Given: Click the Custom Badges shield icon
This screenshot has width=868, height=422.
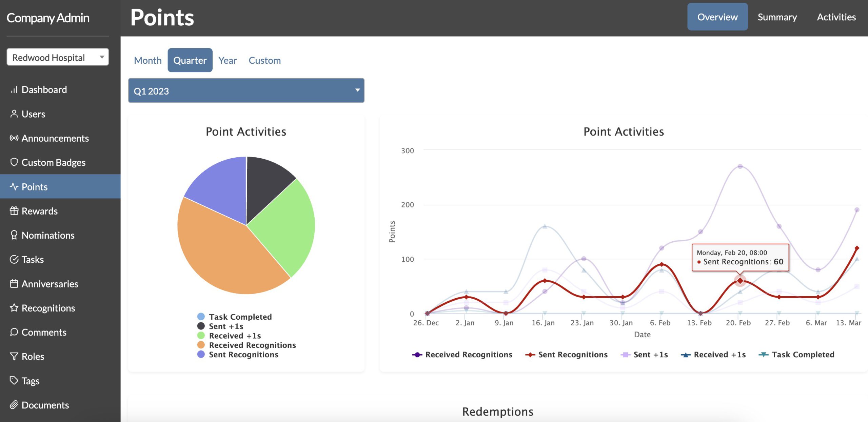Looking at the screenshot, I should click(14, 162).
